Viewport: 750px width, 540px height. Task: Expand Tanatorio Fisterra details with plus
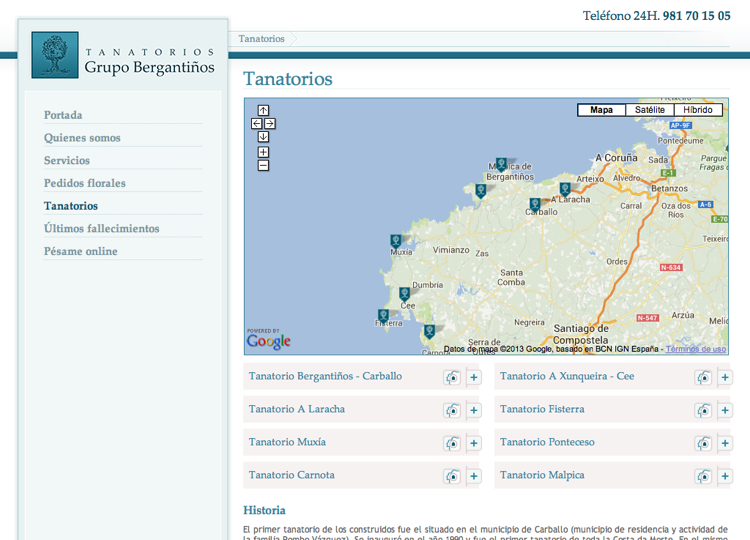click(725, 410)
